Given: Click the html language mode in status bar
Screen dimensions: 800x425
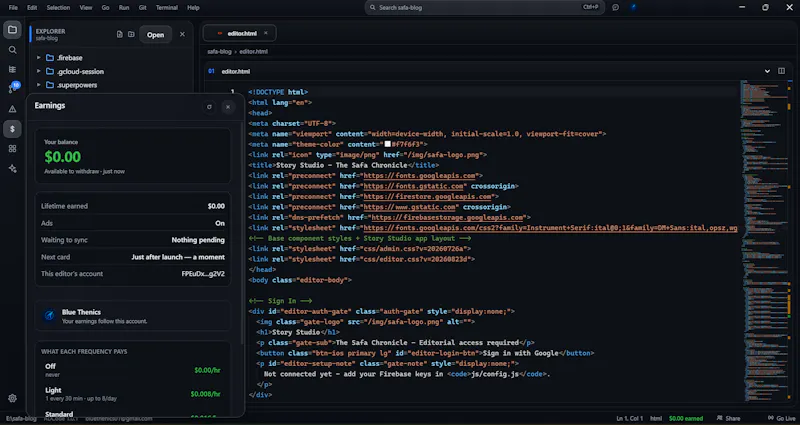Looking at the screenshot, I should tap(656, 418).
